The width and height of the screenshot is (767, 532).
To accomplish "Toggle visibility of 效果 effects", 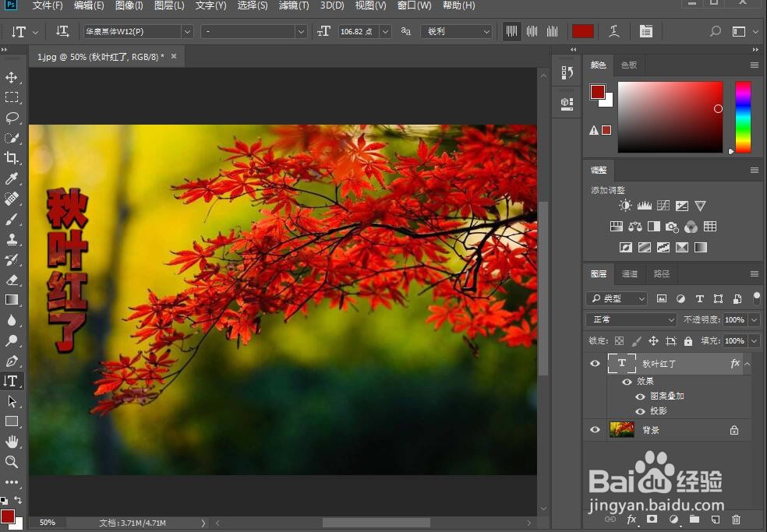I will (x=627, y=382).
